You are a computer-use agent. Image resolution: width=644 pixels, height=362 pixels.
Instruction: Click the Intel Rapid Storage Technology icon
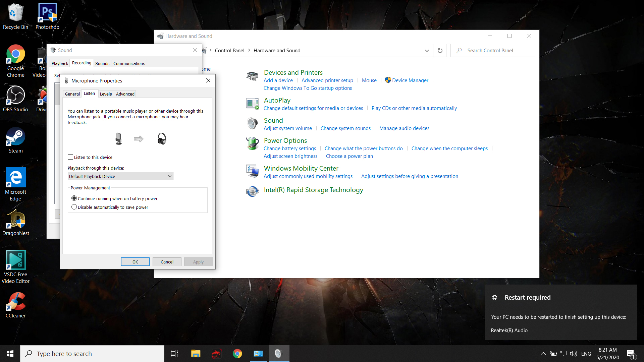click(252, 191)
